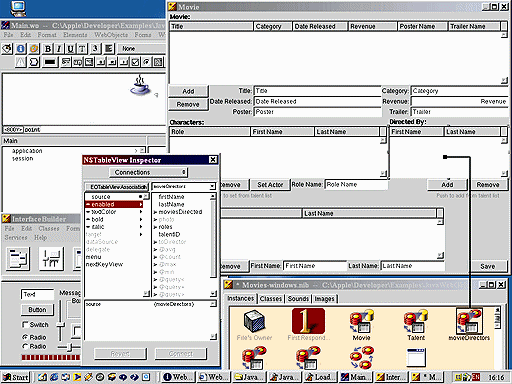Viewport: 512px width, 384px height.
Task: Click the Save button in Movie window
Action: pos(487,266)
